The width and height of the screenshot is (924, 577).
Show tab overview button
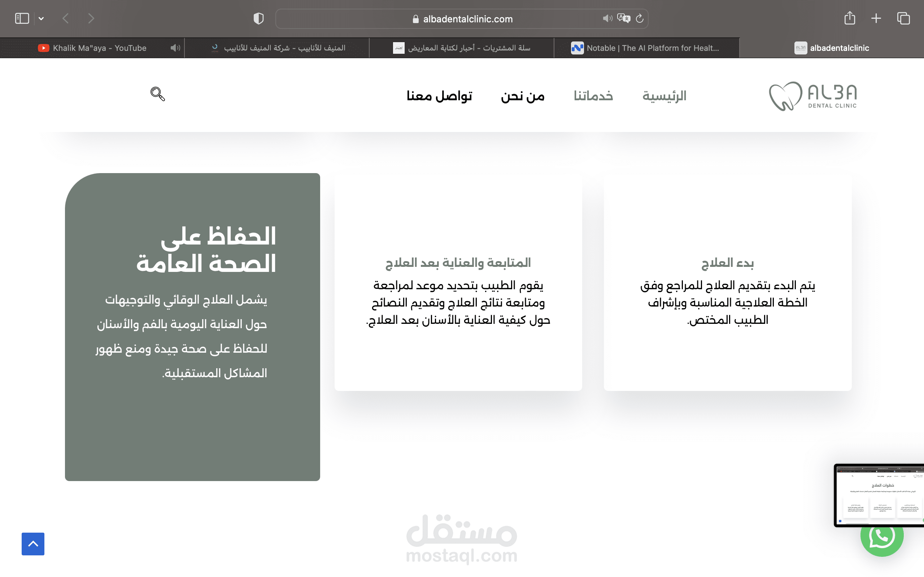(x=903, y=18)
